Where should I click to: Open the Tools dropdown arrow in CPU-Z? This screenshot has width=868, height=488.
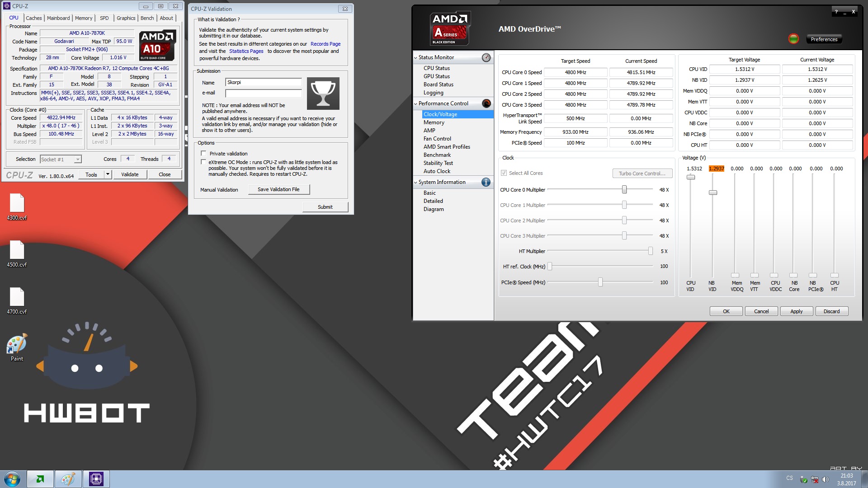click(108, 174)
